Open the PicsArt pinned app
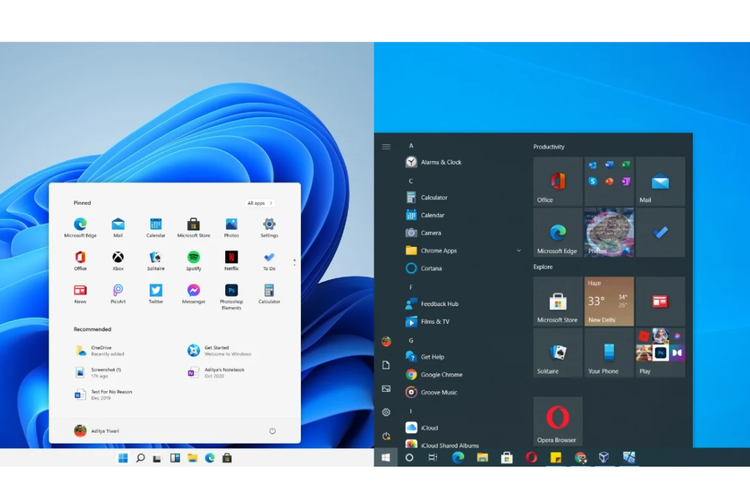This screenshot has height=500, width=750. point(118,291)
